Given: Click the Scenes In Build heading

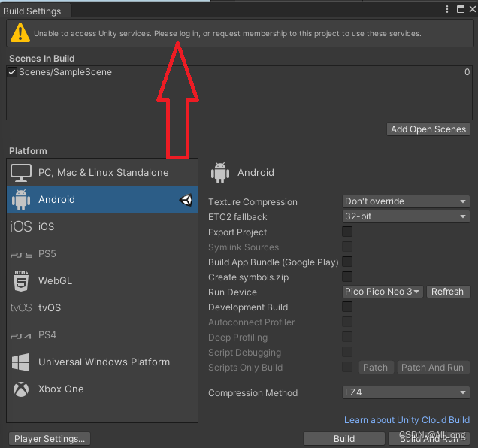Looking at the screenshot, I should pos(42,58).
